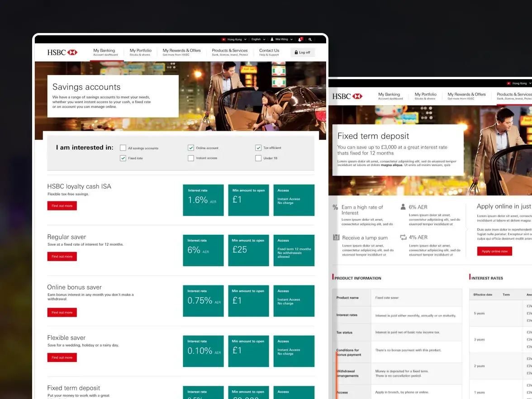The width and height of the screenshot is (532, 399).
Task: Click the "5 years" term in interest rates table
Action: tap(479, 313)
